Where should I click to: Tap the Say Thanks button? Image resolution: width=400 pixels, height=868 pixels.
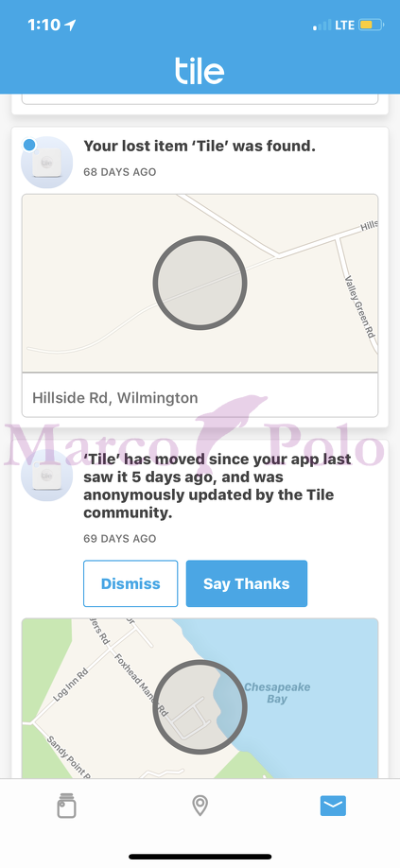(247, 583)
